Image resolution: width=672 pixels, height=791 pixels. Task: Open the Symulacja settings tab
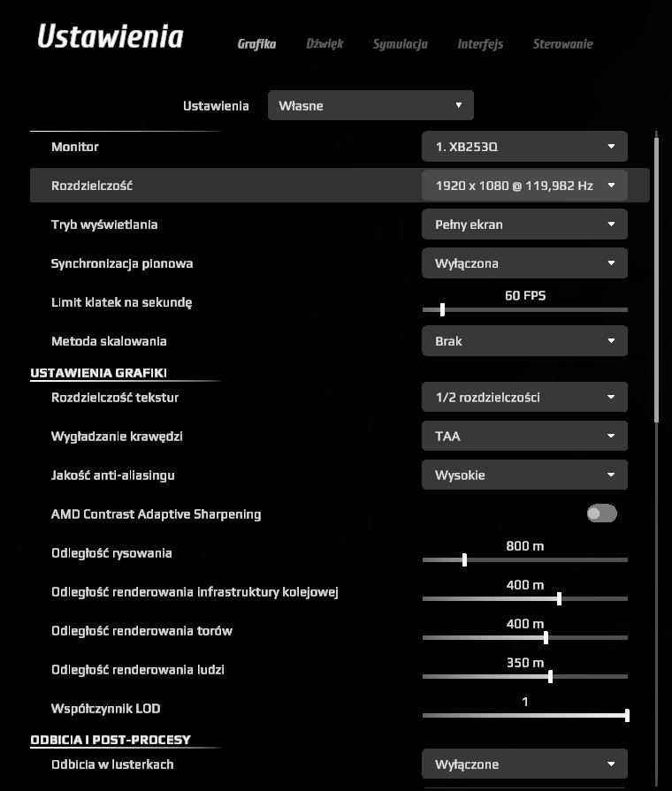400,44
